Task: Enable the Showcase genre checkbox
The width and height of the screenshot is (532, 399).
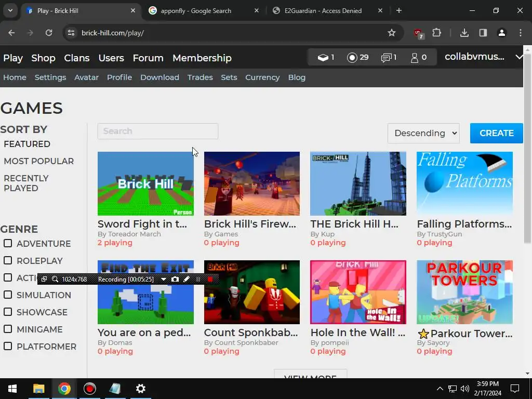Action: click(x=8, y=312)
